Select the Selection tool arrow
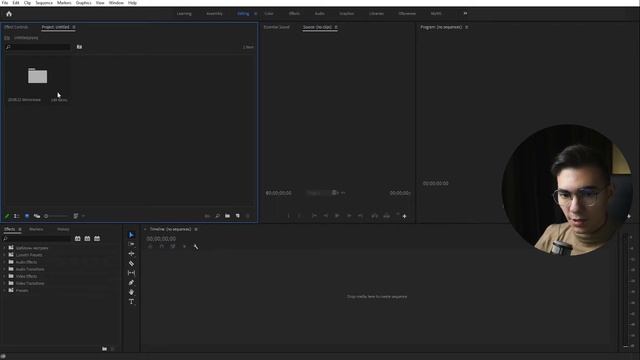 [131, 235]
